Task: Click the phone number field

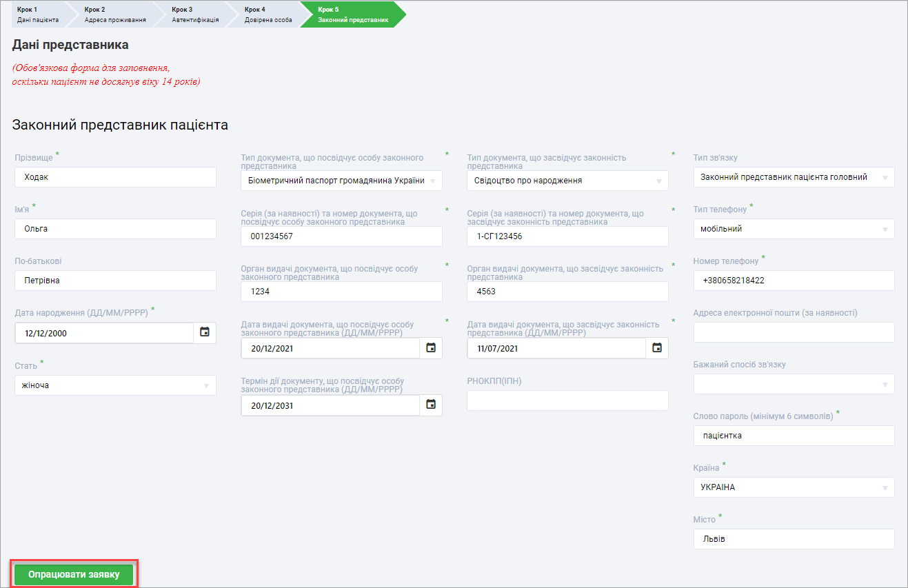Action: tap(794, 281)
